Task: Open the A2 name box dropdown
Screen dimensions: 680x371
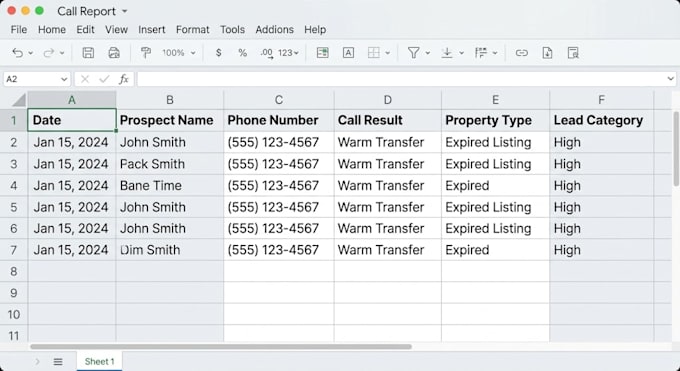Action: pos(64,79)
